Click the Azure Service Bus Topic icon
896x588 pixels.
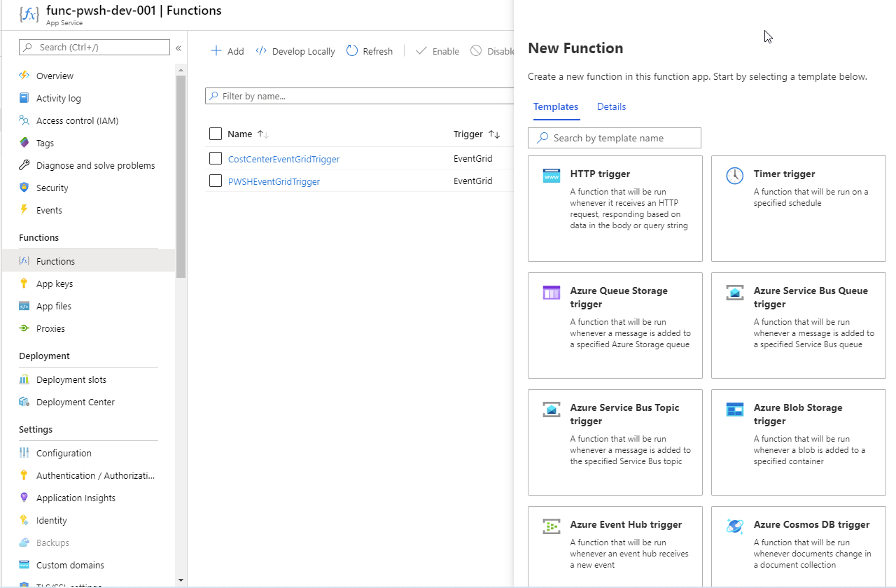pos(552,409)
